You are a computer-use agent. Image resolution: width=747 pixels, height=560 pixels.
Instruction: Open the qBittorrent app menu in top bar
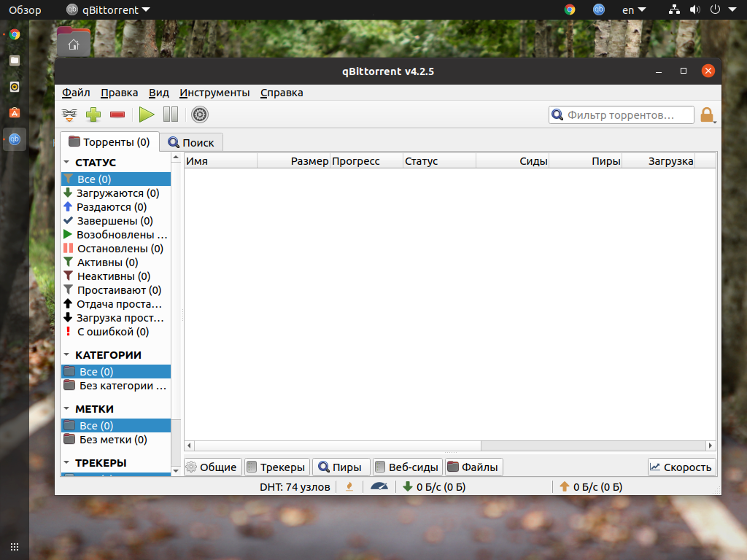click(108, 9)
